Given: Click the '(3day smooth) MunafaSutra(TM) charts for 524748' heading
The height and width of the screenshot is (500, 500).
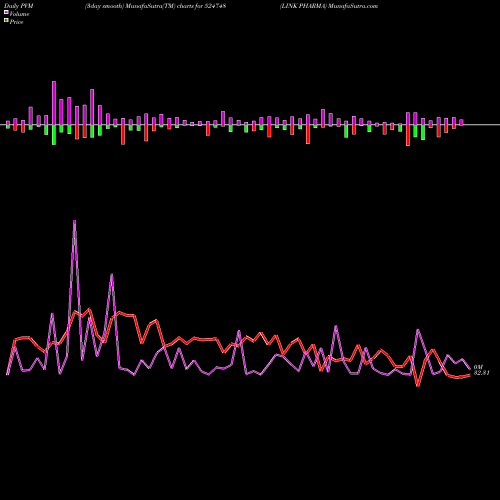Looking at the screenshot, I should (x=155, y=6).
